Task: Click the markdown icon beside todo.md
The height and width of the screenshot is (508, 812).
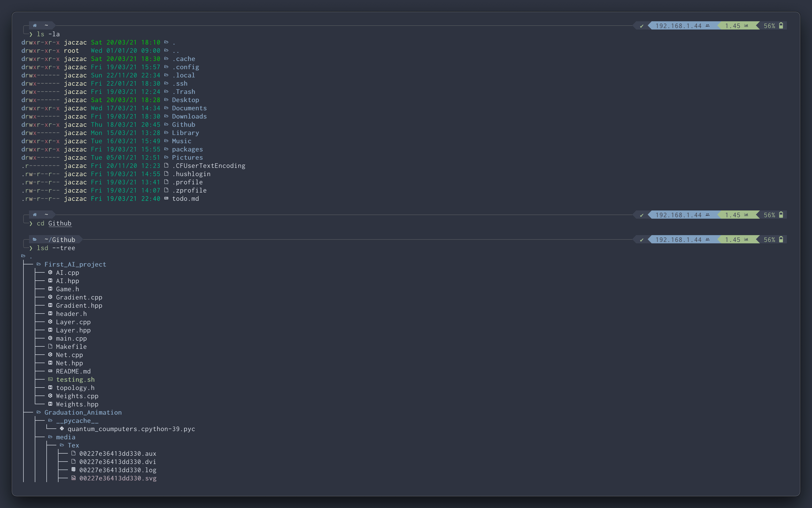Action: point(166,198)
